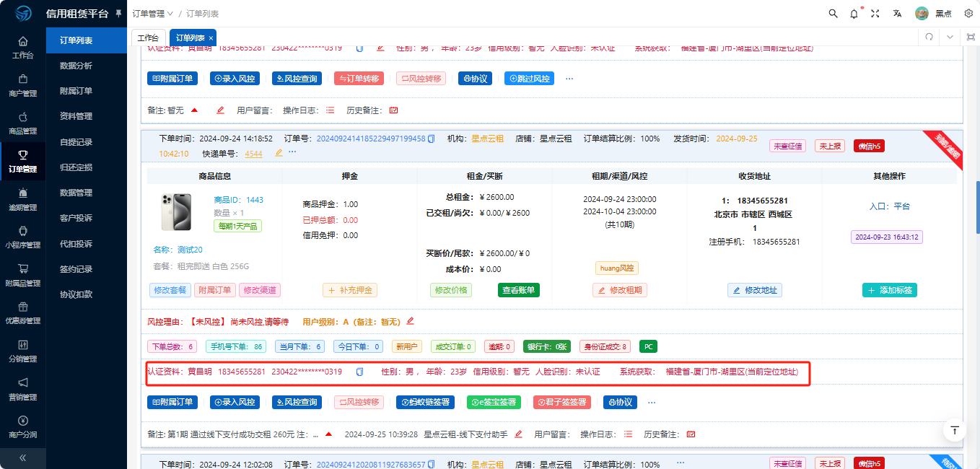This screenshot has height=469, width=980.
Task: Open product ID 1443 link
Action: [x=239, y=200]
